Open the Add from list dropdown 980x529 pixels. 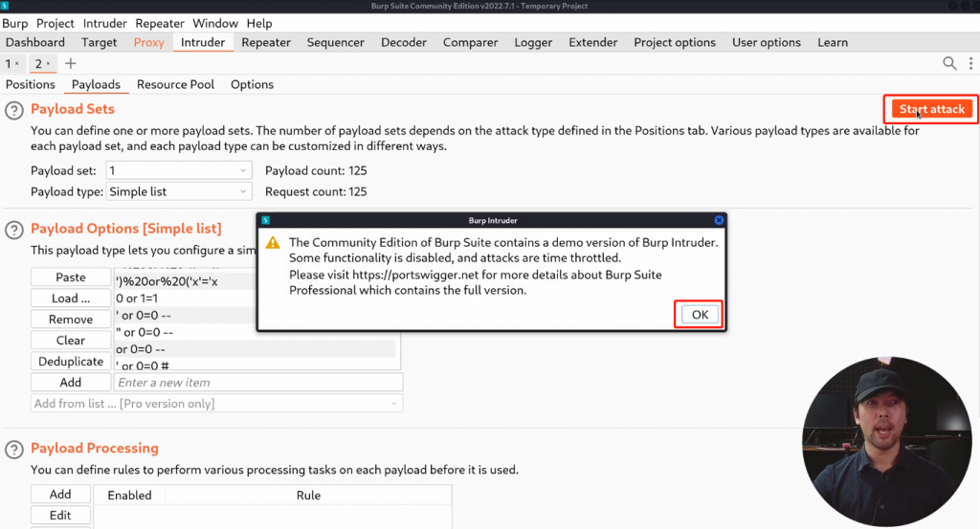pyautogui.click(x=216, y=404)
